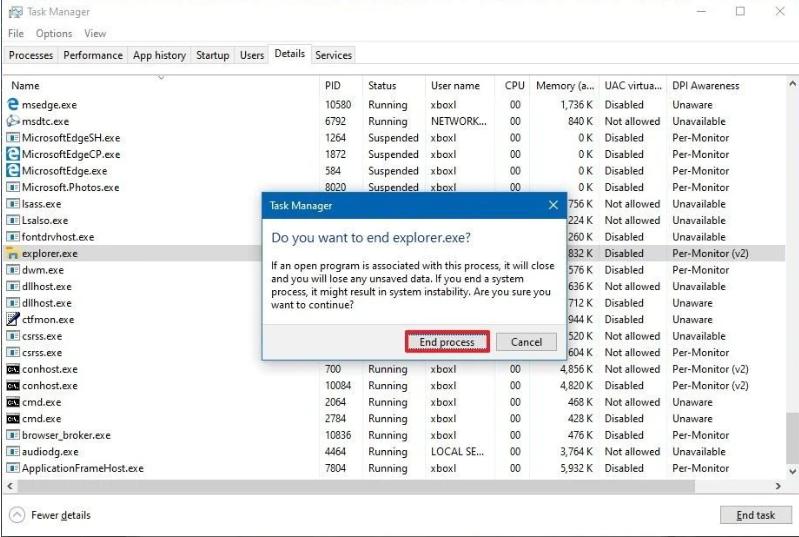Click the conhost.exe icon with PID 10084
799x537 pixels.
click(13, 386)
